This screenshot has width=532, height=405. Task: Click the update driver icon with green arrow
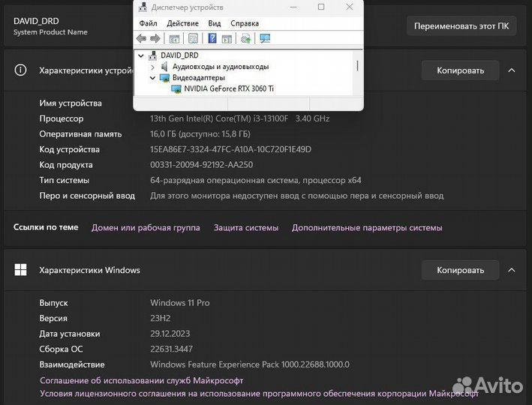tap(245, 38)
